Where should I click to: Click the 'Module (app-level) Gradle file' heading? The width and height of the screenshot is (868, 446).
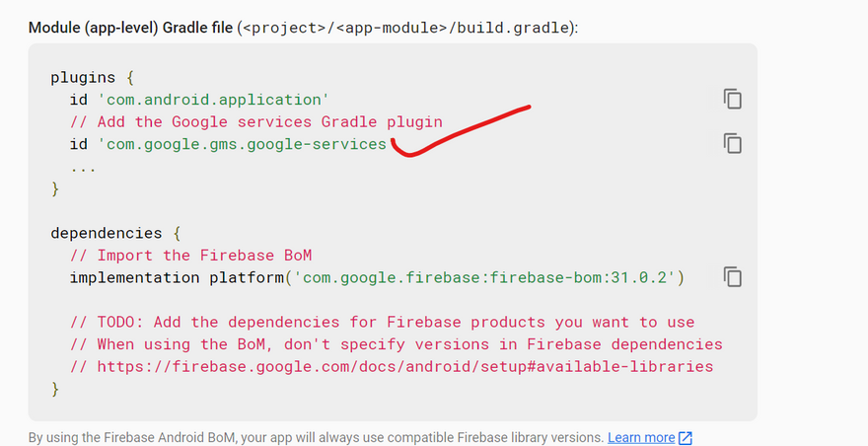coord(130,28)
